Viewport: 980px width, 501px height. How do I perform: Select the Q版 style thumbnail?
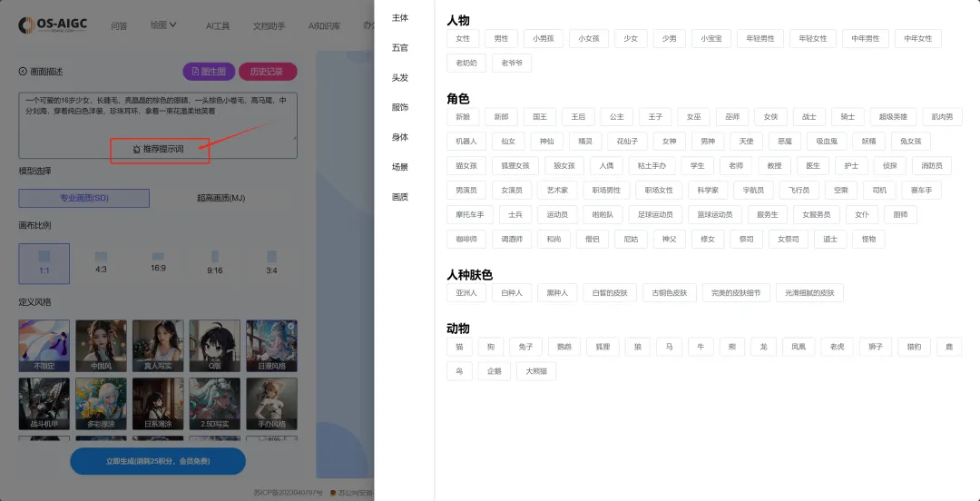[x=215, y=346]
